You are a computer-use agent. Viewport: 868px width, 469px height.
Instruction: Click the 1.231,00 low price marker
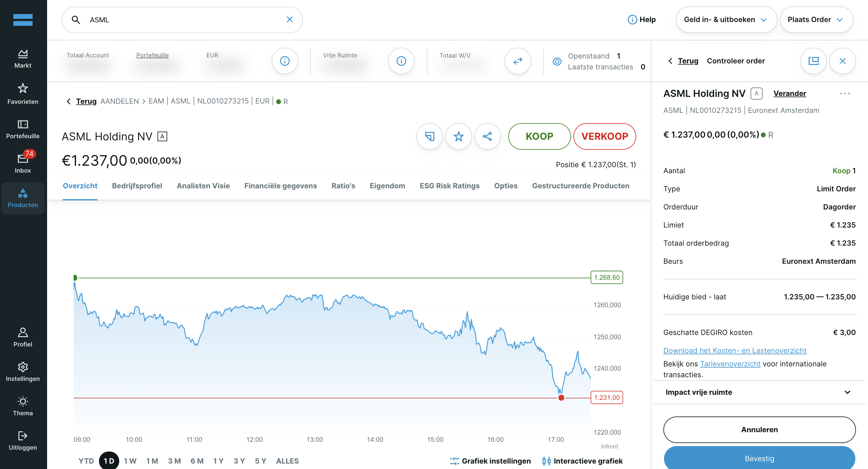pos(607,397)
